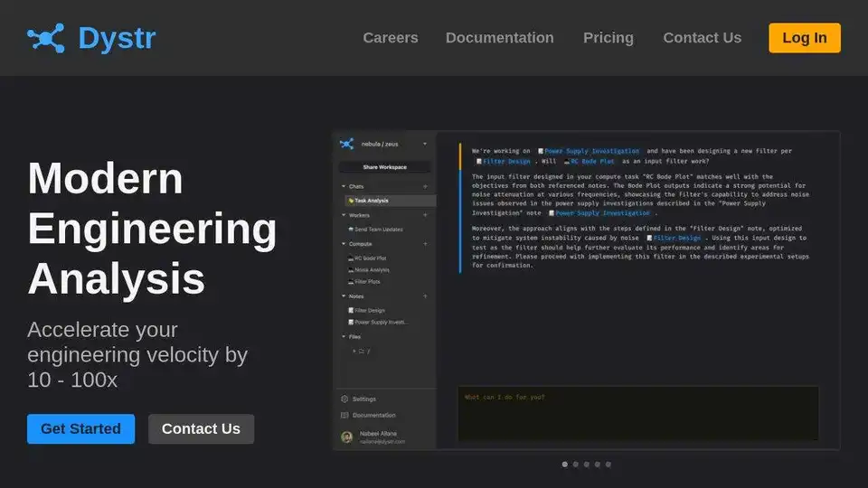Open the nebula / zeus workspace dropdown
This screenshot has width=868, height=488.
point(425,144)
